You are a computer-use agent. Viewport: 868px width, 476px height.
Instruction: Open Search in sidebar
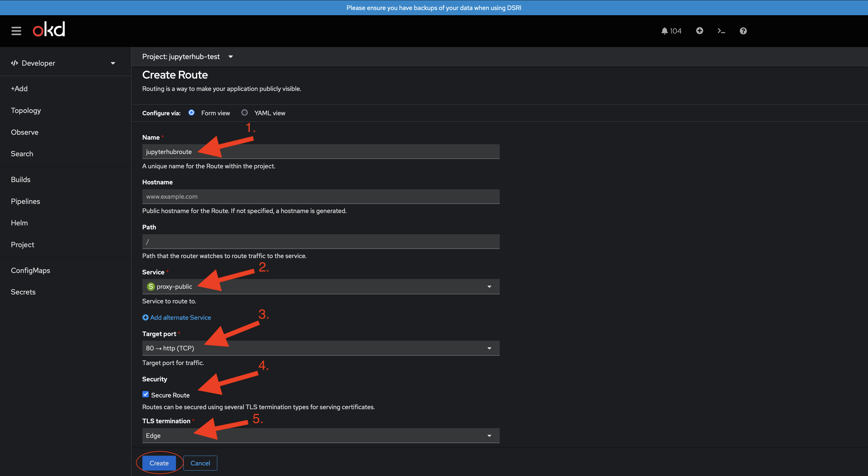tap(22, 154)
